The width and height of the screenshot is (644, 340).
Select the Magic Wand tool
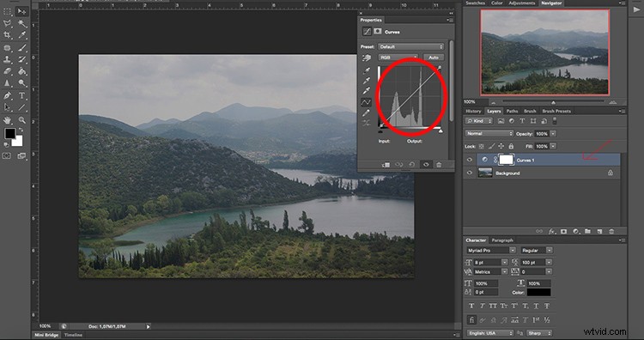22,23
